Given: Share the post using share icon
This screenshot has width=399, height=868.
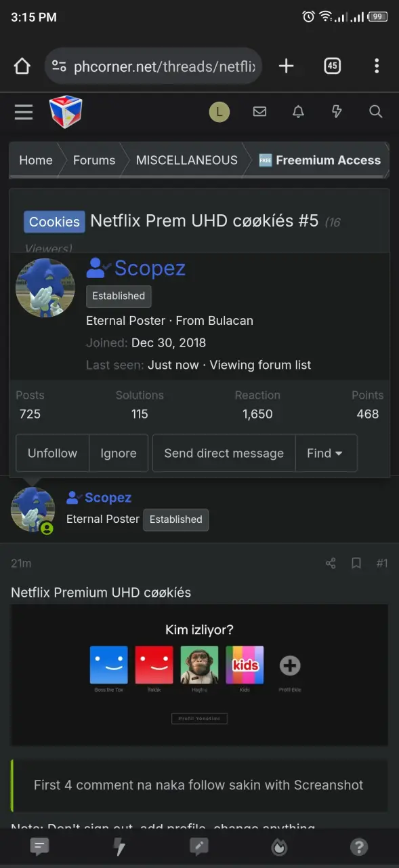Looking at the screenshot, I should coord(331,564).
